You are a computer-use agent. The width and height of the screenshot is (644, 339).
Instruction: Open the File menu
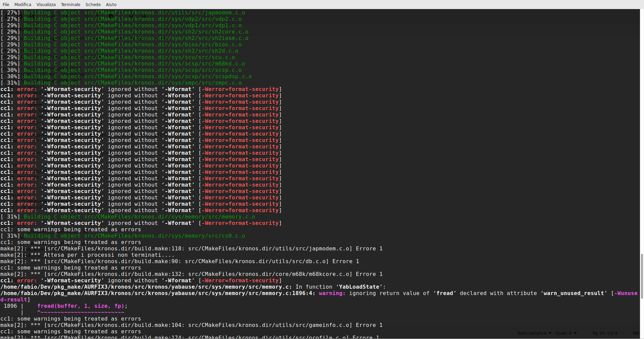(x=6, y=4)
